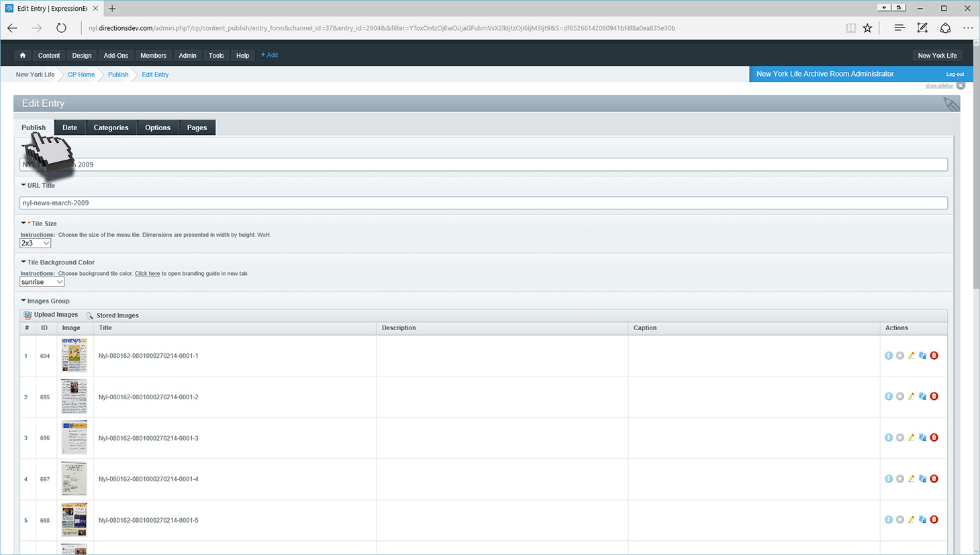The height and width of the screenshot is (555, 980).
Task: Open the Tile Background Color sunrise dropdown
Action: pyautogui.click(x=42, y=283)
